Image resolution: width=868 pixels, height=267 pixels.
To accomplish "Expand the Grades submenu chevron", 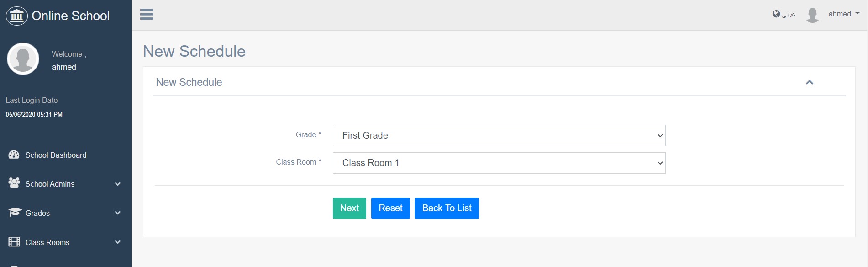I will coord(117,213).
